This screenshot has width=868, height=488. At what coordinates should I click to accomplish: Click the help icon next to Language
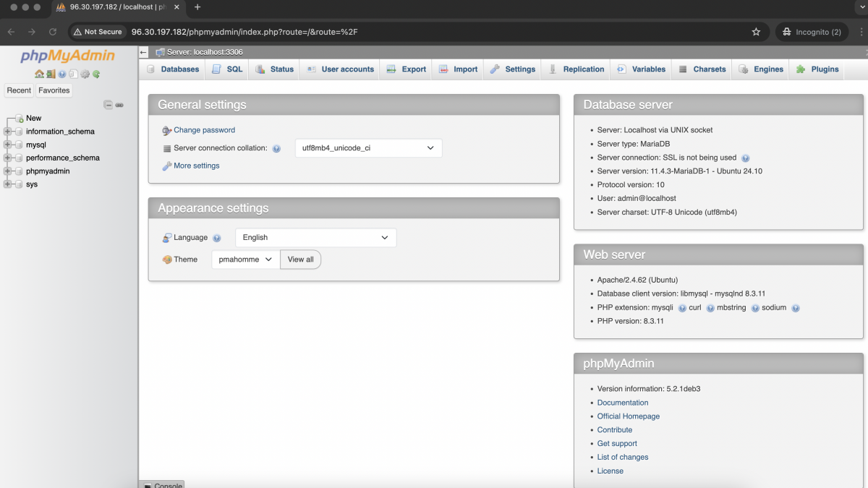click(x=217, y=238)
